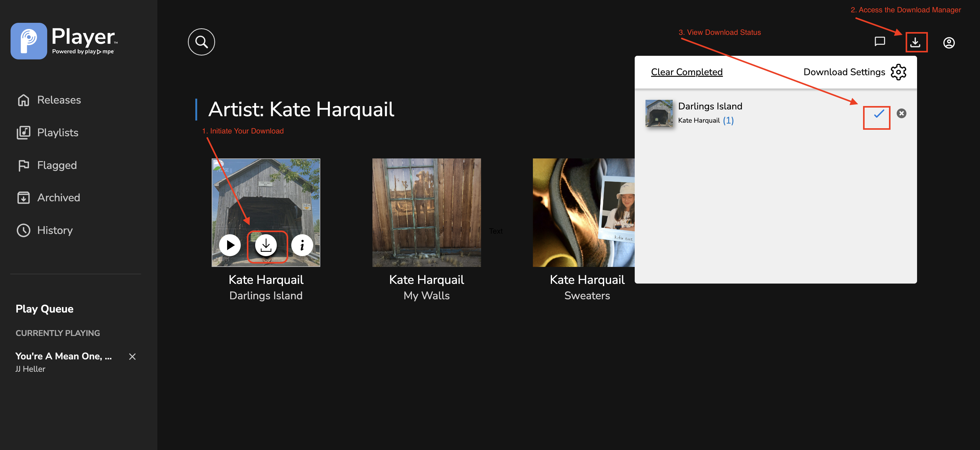Click the chat messages icon
Screen dimensions: 980x450
880,41
